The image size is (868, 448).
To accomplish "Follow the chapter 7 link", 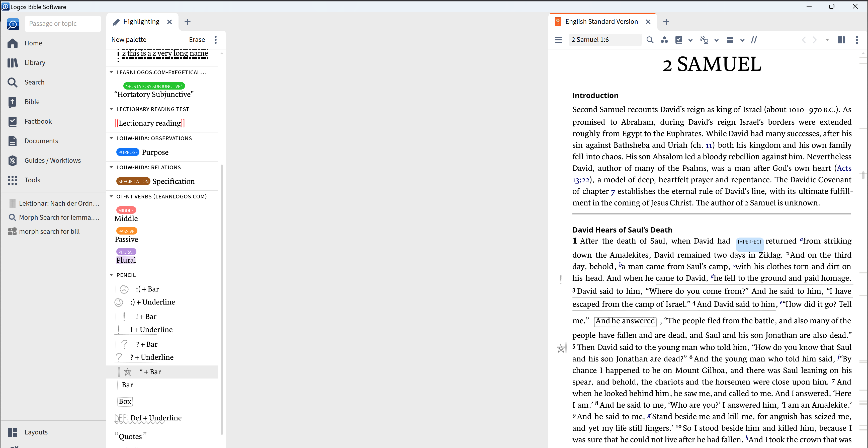I will [x=613, y=192].
